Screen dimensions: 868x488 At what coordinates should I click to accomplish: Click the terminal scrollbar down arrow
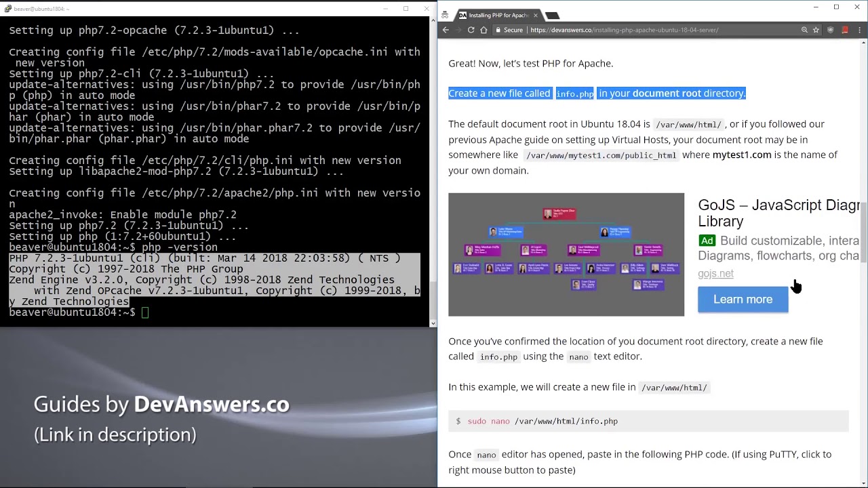[433, 323]
